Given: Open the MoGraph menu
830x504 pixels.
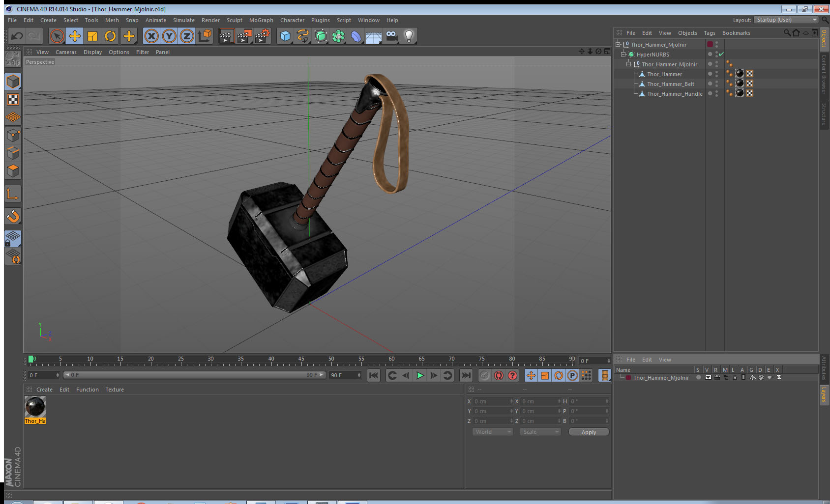Looking at the screenshot, I should pyautogui.click(x=261, y=20).
